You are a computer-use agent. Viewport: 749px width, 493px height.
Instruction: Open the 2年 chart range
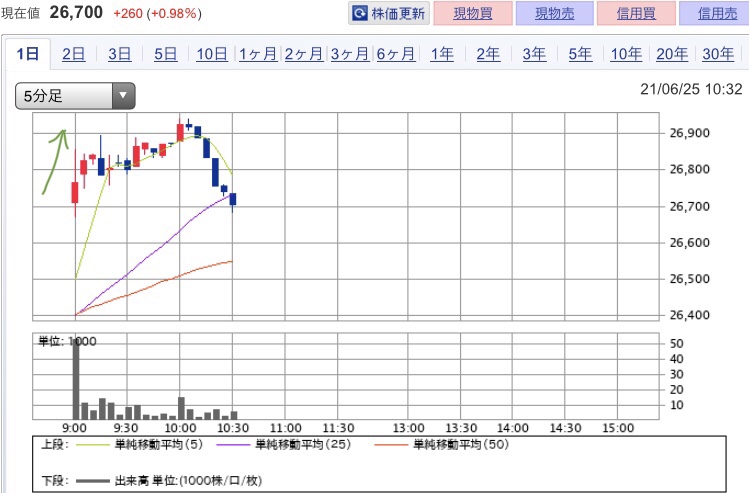click(488, 54)
